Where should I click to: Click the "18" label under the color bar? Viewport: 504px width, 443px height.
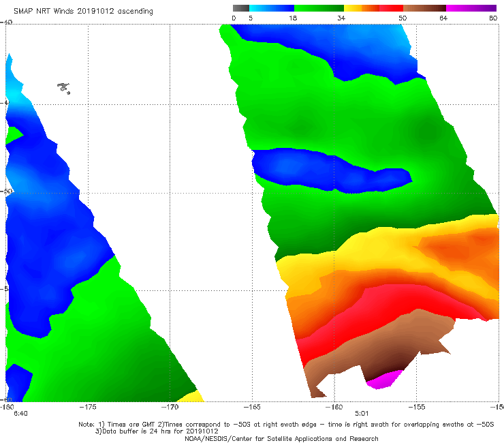[x=293, y=18]
